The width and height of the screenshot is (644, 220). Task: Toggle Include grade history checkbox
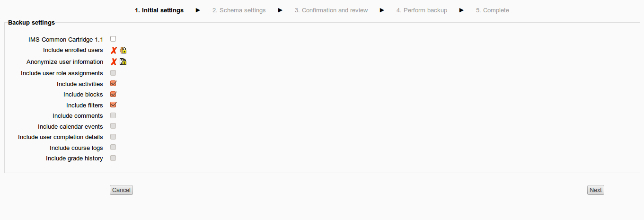coord(113,158)
